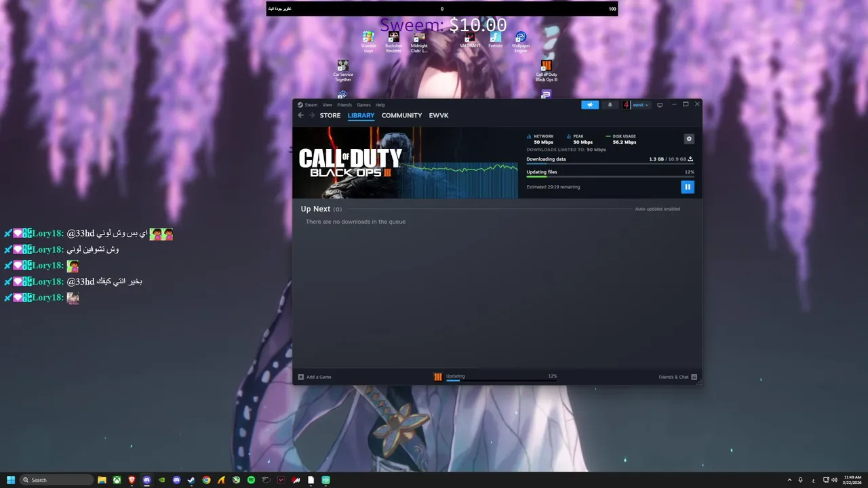The image size is (868, 488).
Task: Open the Friends menu in Steam
Action: 344,105
